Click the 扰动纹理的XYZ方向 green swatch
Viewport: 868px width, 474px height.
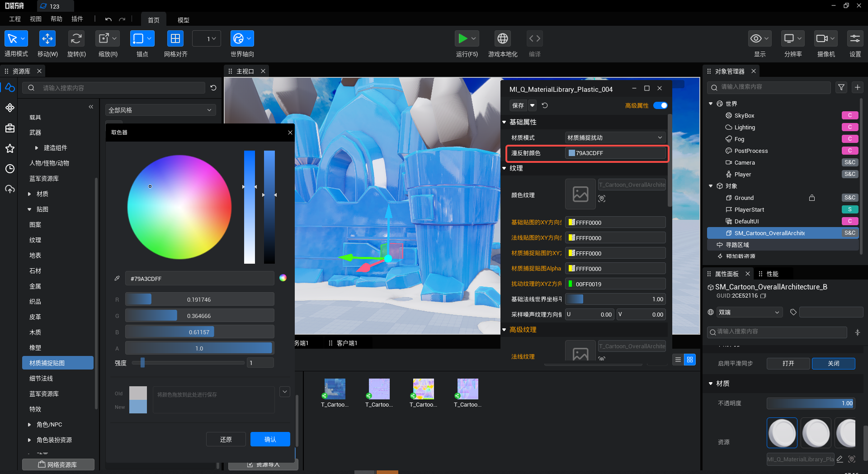click(571, 284)
